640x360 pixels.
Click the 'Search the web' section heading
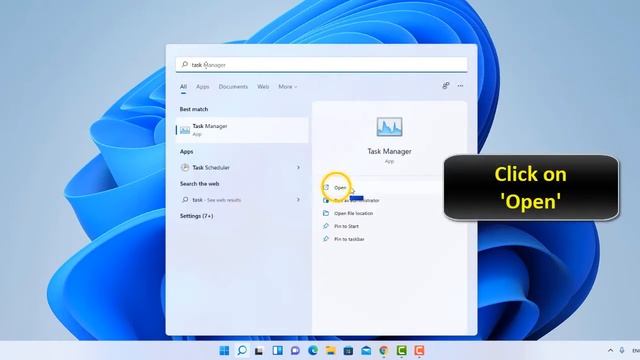click(200, 184)
